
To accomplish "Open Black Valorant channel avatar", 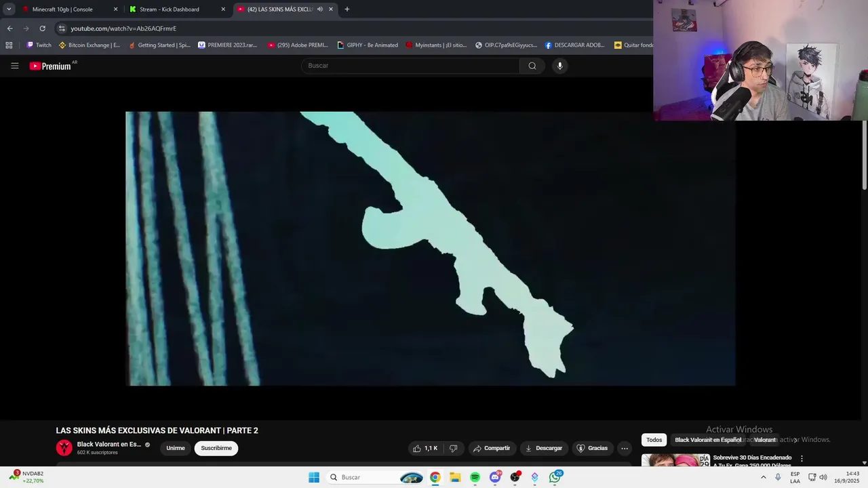I will click(64, 447).
